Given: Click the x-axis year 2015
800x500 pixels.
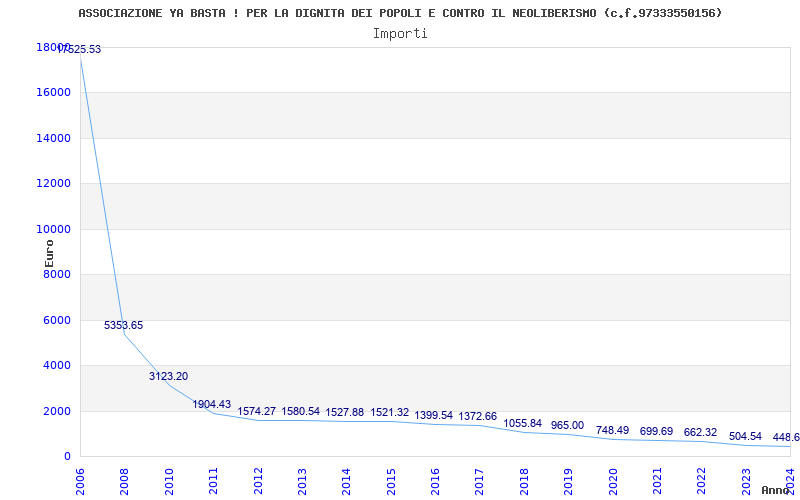Looking at the screenshot, I should [x=391, y=481].
